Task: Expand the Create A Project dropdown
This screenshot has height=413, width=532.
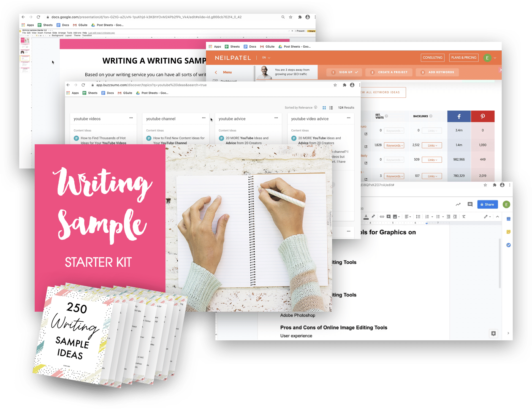Action: 391,72
